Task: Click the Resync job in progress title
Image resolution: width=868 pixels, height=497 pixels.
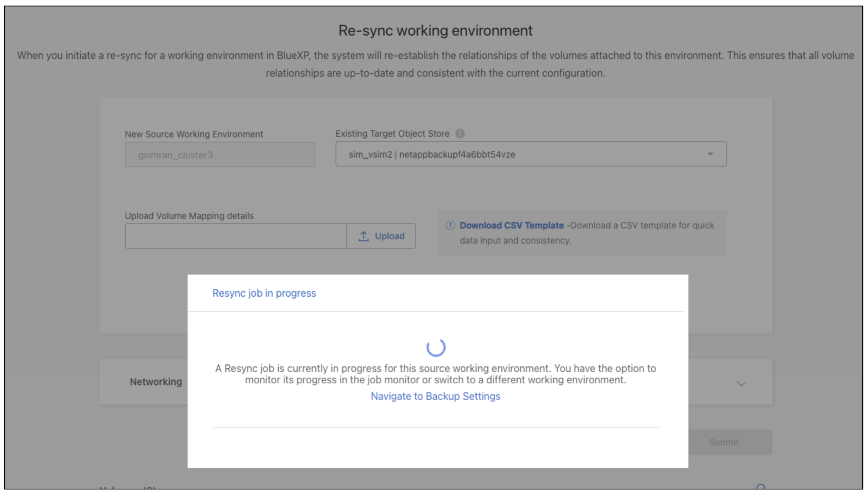Action: pos(264,293)
